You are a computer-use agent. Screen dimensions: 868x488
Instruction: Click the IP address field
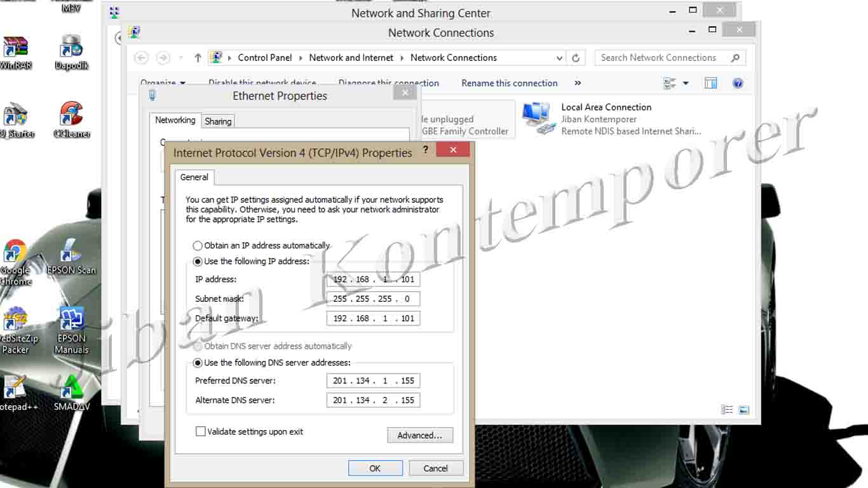pos(373,279)
